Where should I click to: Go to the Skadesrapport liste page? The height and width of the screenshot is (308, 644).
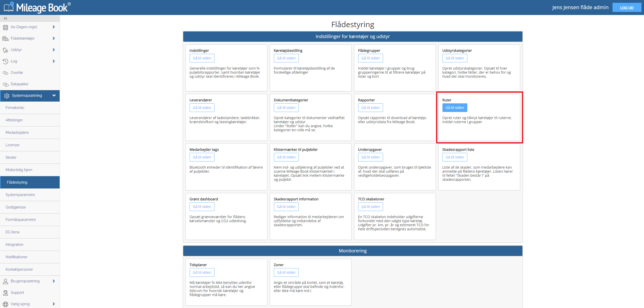(x=455, y=157)
